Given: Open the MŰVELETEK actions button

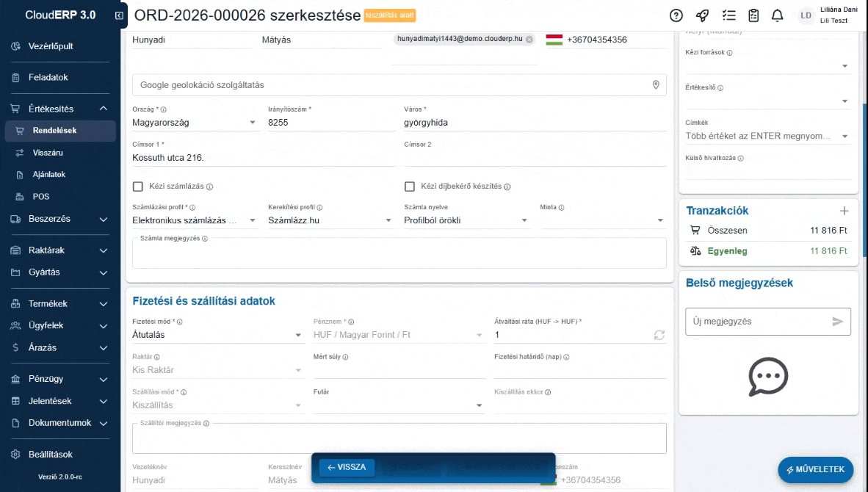Looking at the screenshot, I should (x=815, y=470).
